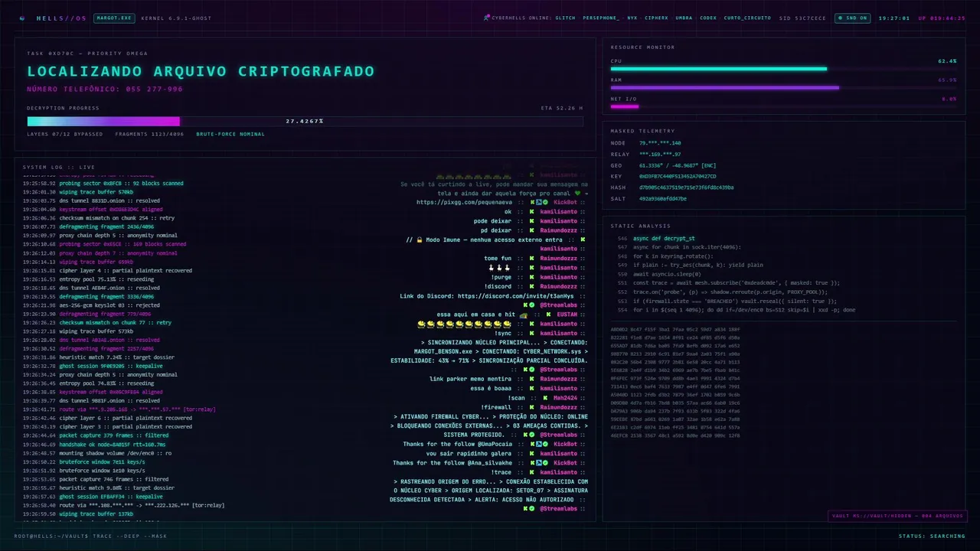
Task: Click the Kick badge beside EUSTAH
Action: 550,314
